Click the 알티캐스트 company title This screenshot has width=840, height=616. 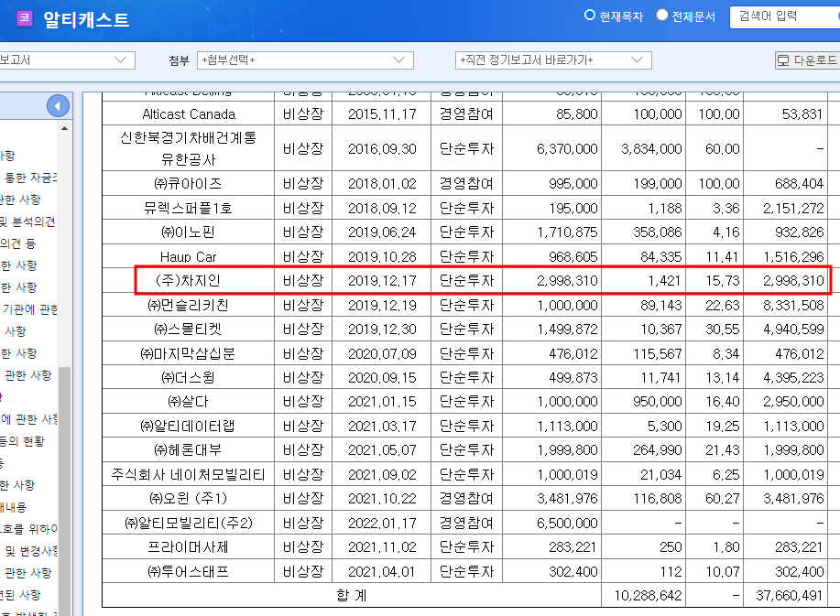tap(86, 20)
